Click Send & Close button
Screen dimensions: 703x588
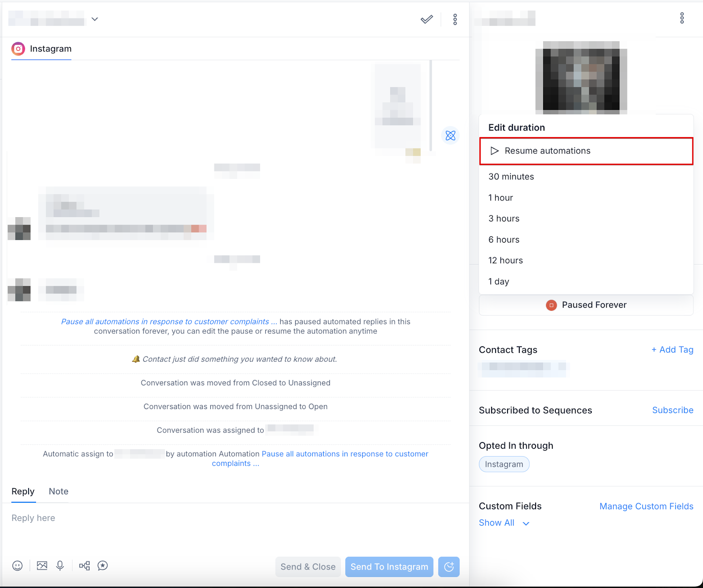pos(308,567)
